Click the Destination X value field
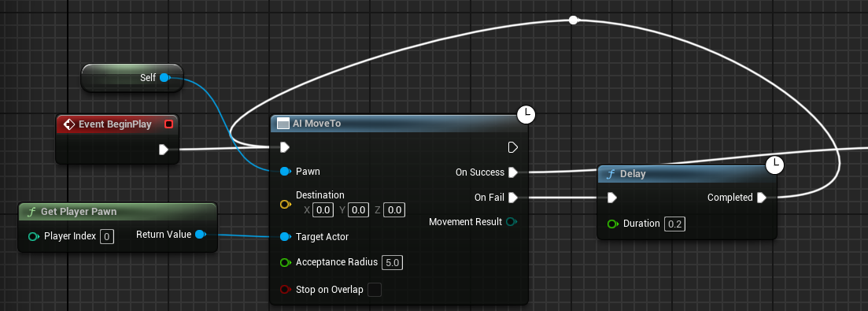868x311 pixels. (323, 210)
